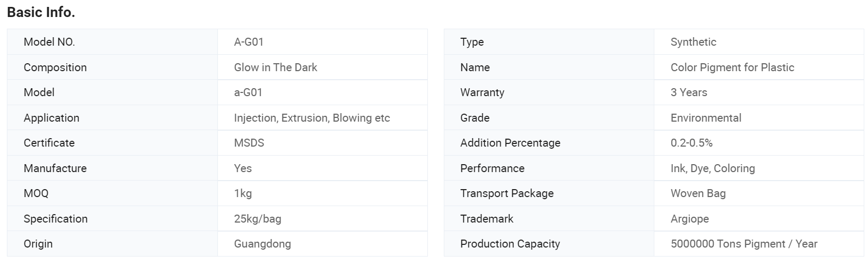
Task: Click the MSDS certificate value
Action: coord(249,143)
